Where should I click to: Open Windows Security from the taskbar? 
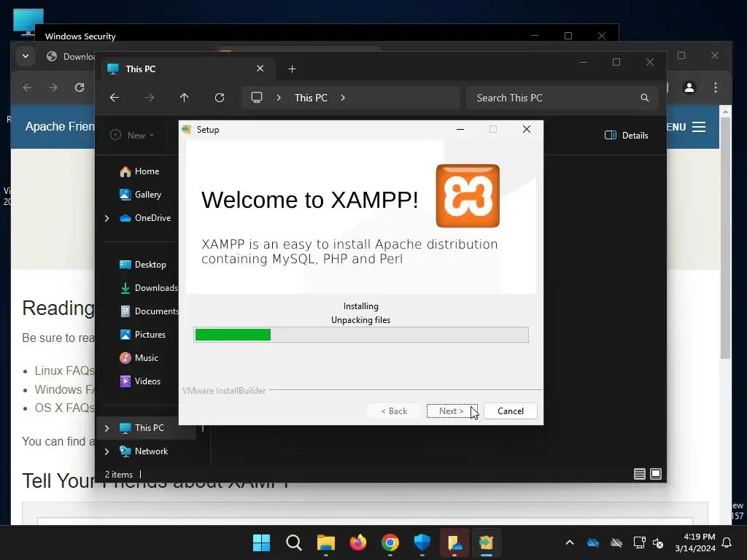pyautogui.click(x=422, y=542)
